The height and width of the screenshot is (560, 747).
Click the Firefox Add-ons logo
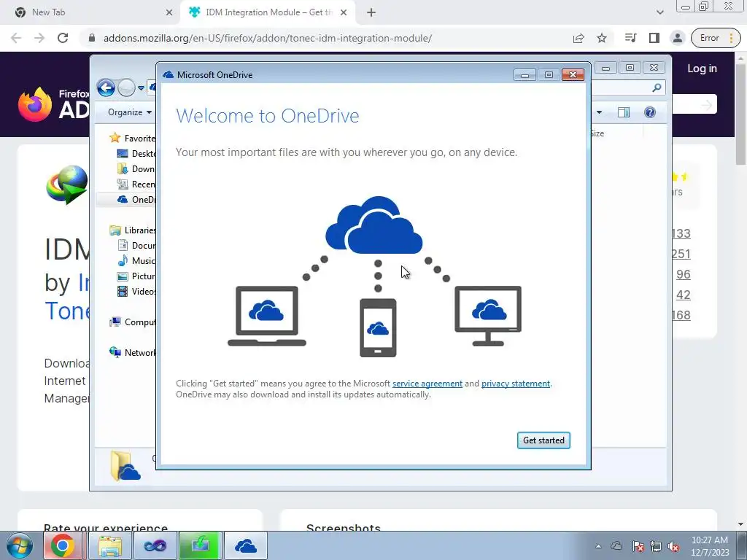(x=53, y=104)
